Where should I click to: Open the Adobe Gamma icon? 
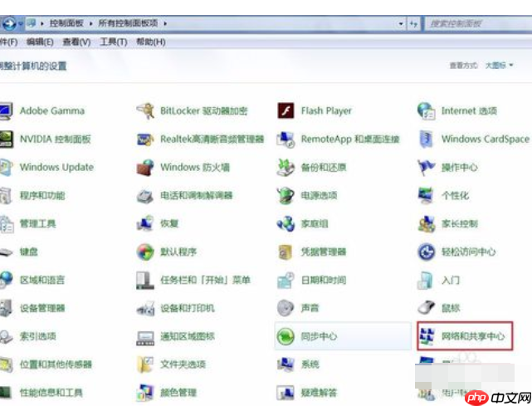click(x=6, y=111)
